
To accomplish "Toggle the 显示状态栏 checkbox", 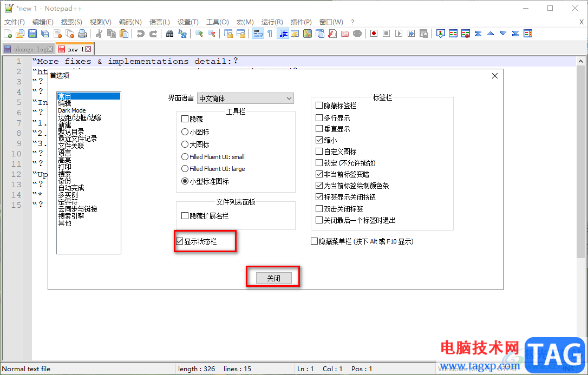I will click(x=180, y=241).
